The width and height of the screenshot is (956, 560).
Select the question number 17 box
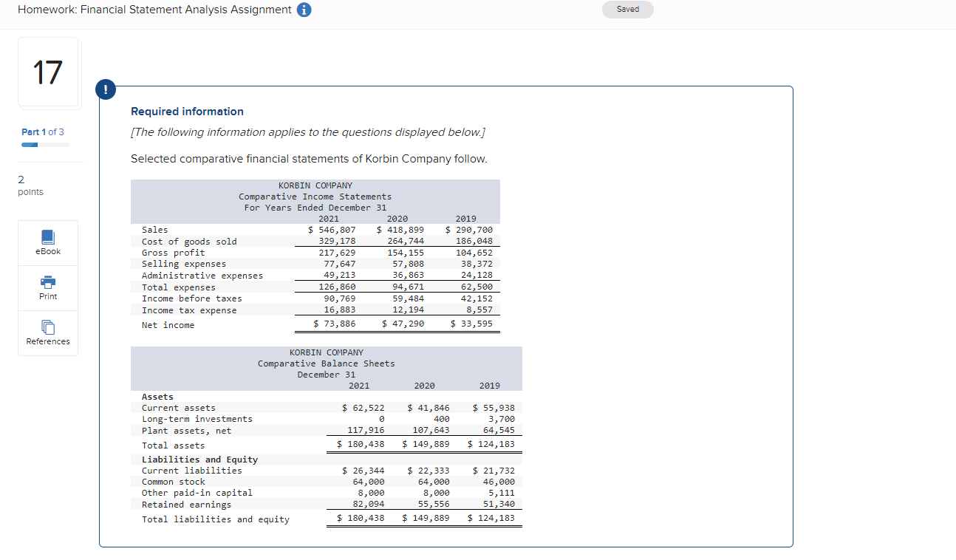pos(47,72)
